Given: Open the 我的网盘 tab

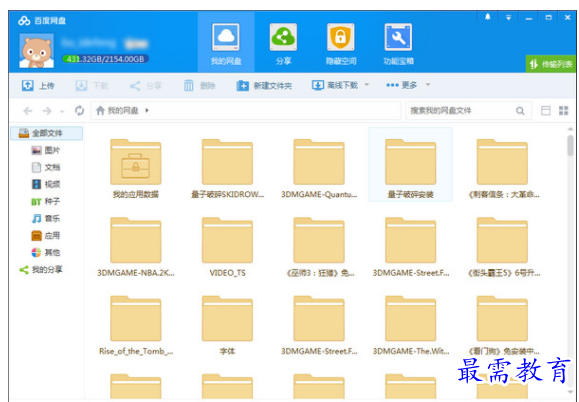Looking at the screenshot, I should (226, 42).
